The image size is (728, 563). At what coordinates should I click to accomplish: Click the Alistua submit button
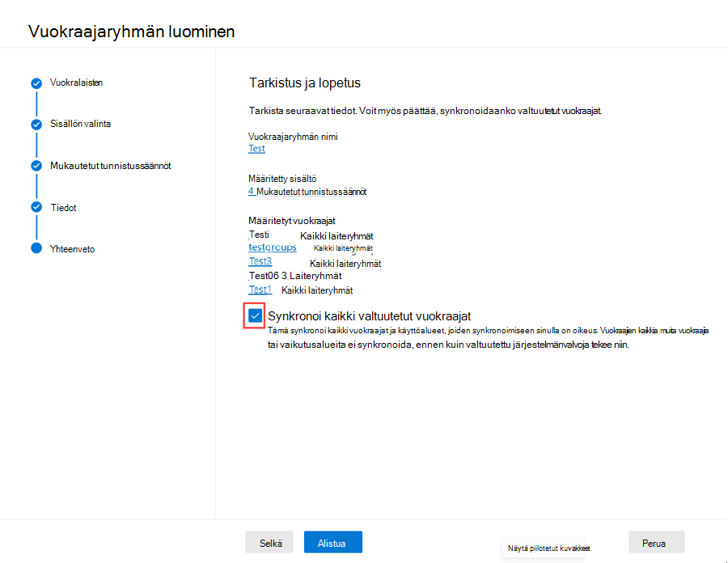333,542
